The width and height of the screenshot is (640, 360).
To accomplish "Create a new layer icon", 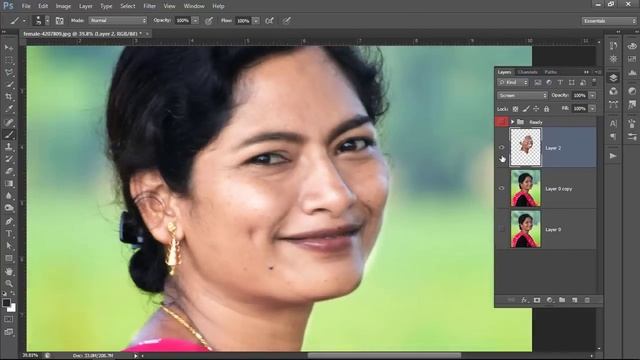I will 575,300.
